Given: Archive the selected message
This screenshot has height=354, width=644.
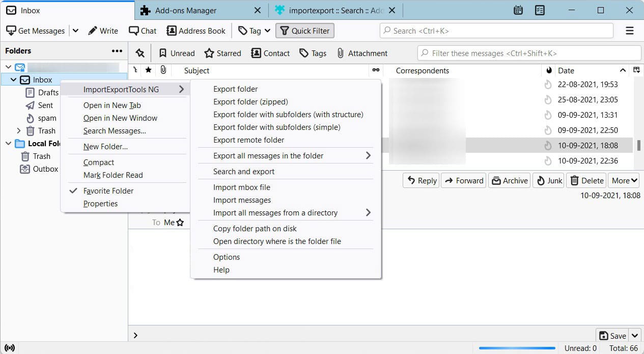Looking at the screenshot, I should 509,180.
